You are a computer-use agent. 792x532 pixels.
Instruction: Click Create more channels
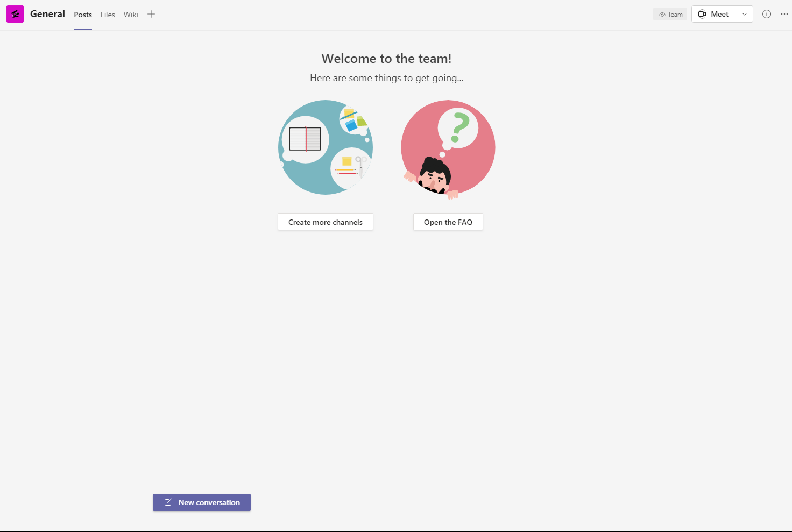pos(325,222)
